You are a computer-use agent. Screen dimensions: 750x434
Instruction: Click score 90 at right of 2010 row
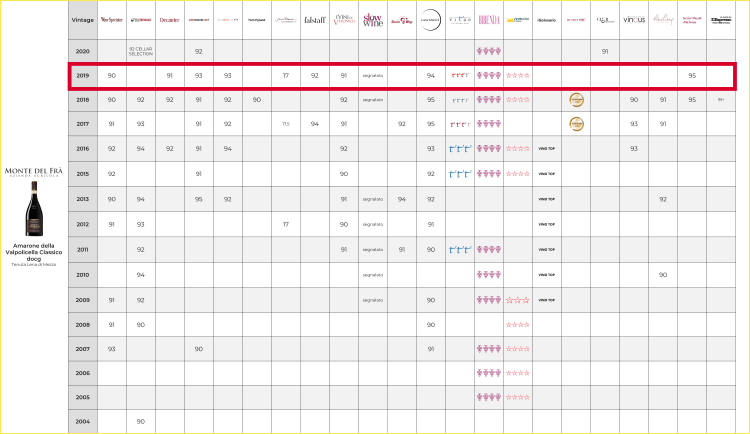pos(662,275)
